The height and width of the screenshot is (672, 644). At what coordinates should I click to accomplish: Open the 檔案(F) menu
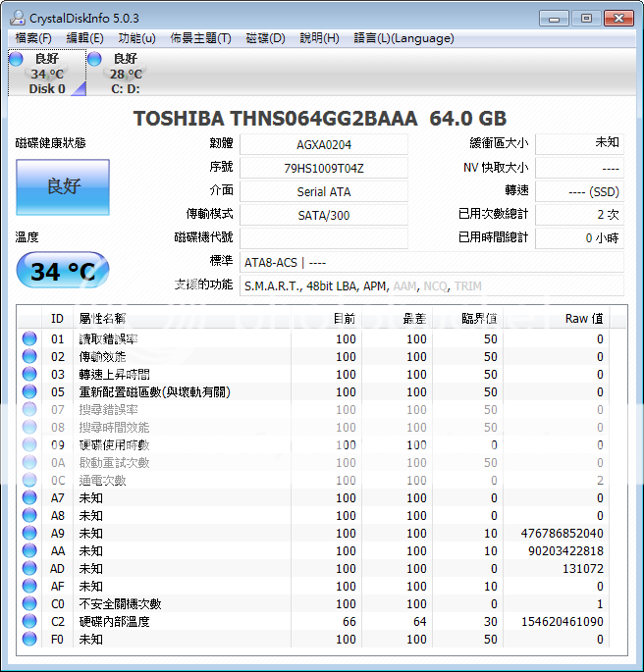33,38
